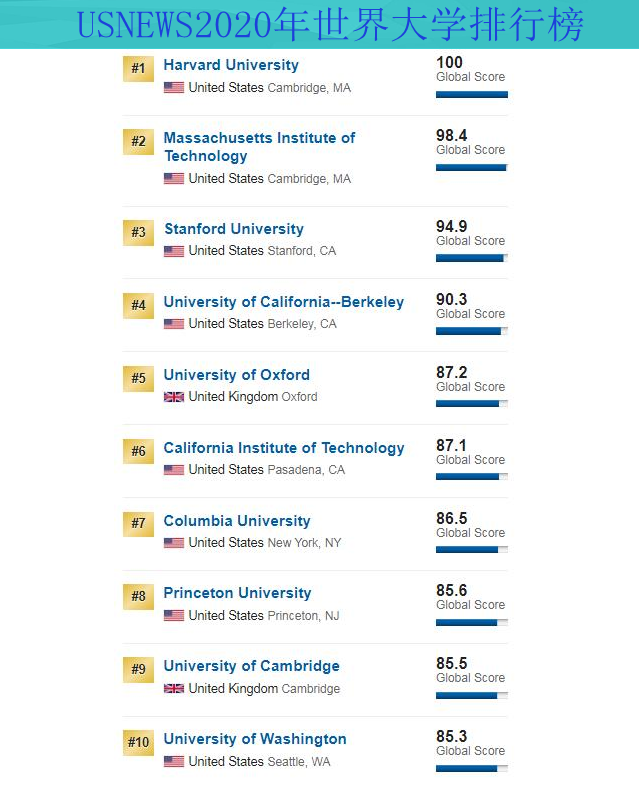639x785 pixels.
Task: Open California Institute of Technology link
Action: tap(284, 448)
